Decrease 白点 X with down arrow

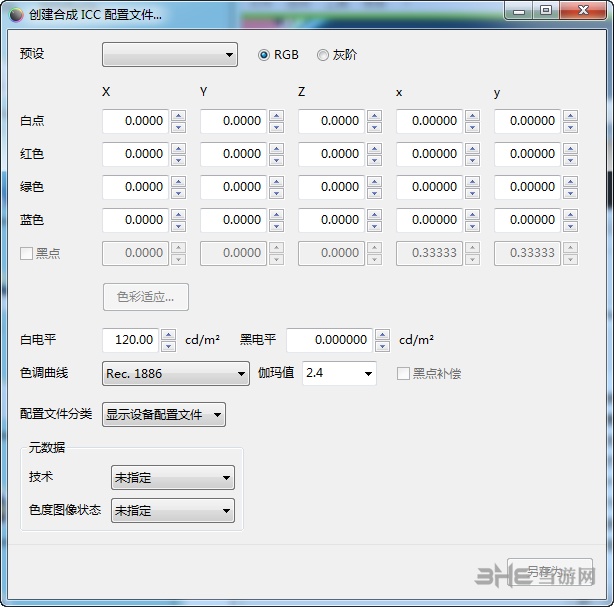[179, 127]
